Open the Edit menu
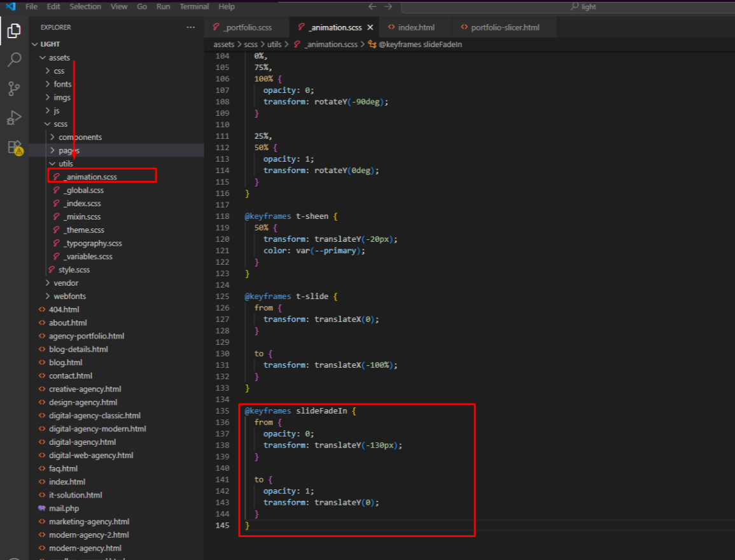This screenshot has height=560, width=735. (x=53, y=6)
